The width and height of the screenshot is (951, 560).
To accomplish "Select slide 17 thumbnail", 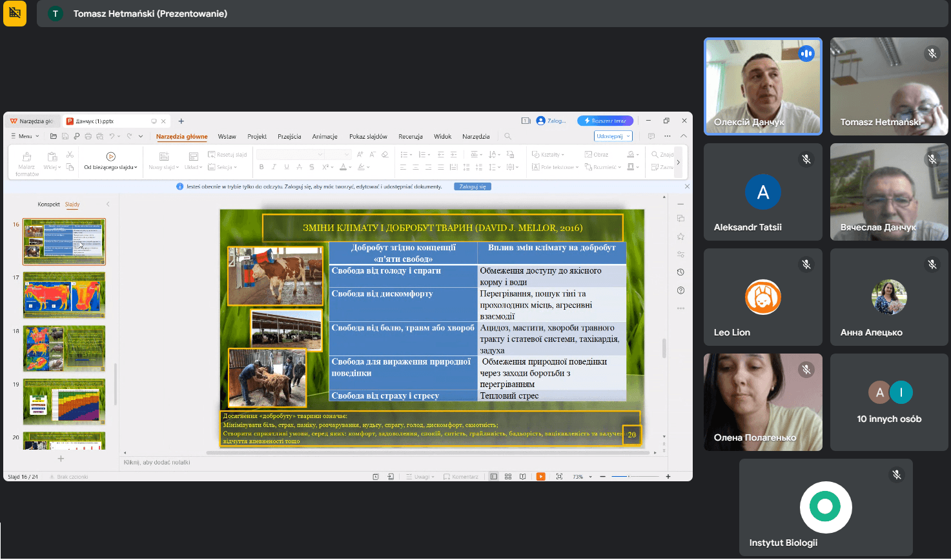I will pyautogui.click(x=64, y=295).
